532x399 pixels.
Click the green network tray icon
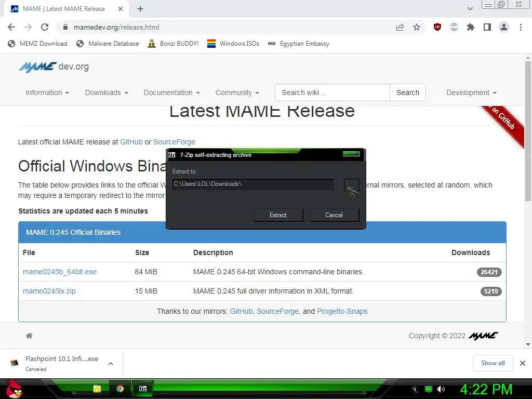pyautogui.click(x=429, y=390)
